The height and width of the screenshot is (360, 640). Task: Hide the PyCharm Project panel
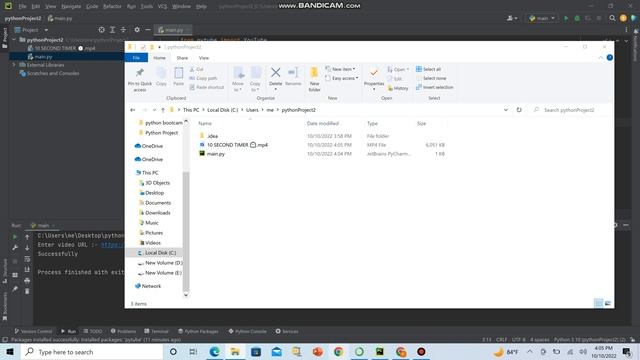pos(148,30)
